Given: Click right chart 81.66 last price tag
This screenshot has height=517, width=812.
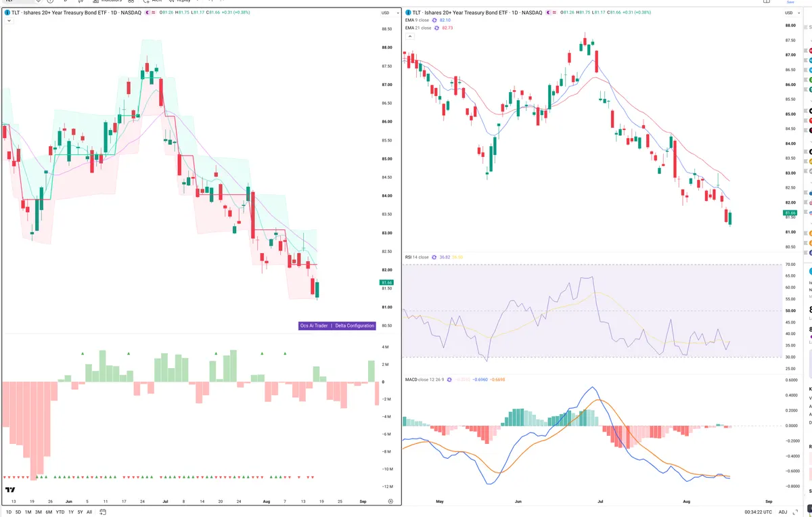Looking at the screenshot, I should (789, 213).
